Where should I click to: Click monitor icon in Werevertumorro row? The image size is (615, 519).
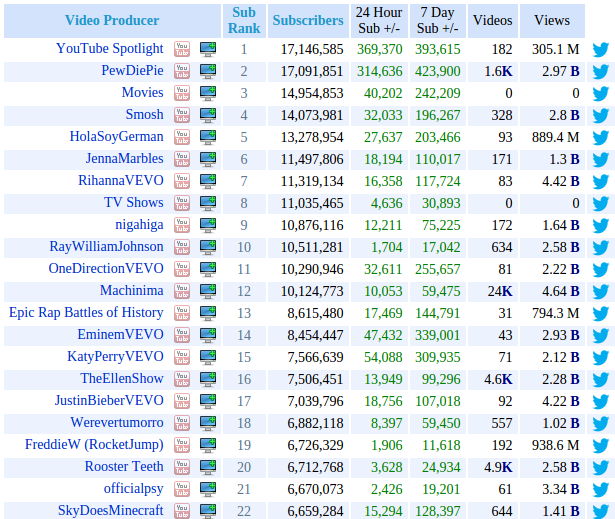point(208,423)
